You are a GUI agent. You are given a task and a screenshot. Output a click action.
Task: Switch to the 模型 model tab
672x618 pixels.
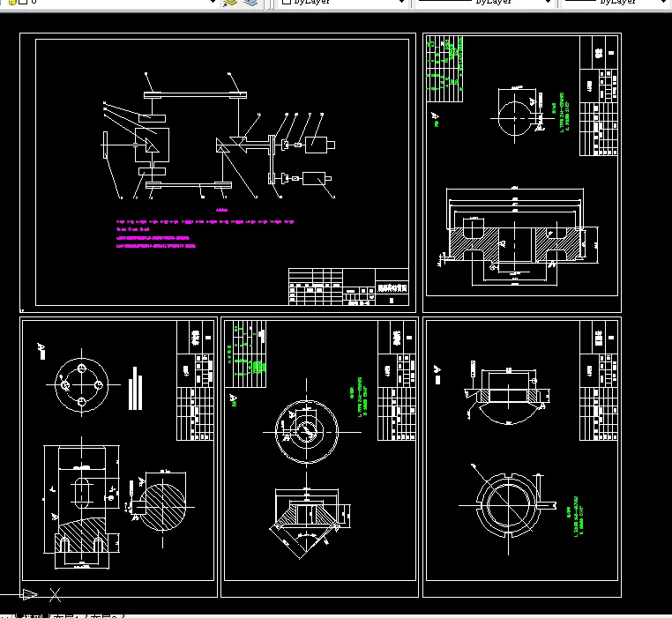pyautogui.click(x=33, y=616)
